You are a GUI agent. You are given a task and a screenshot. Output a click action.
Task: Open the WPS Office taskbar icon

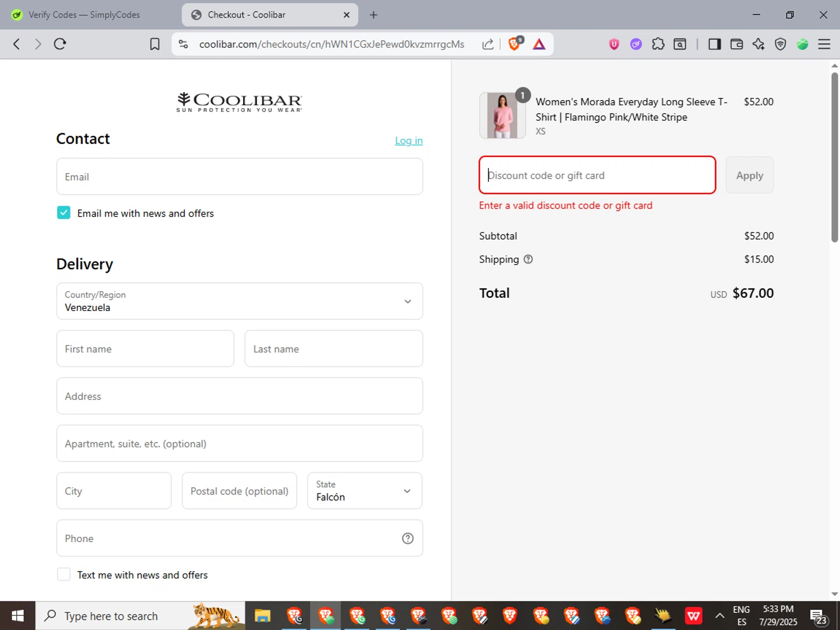click(x=693, y=616)
